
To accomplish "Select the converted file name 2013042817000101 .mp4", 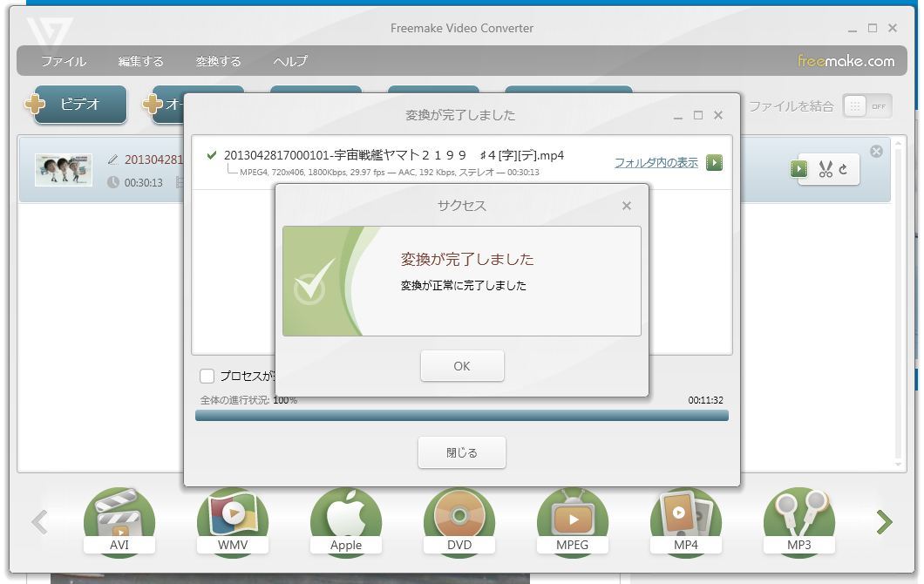I will 394,155.
